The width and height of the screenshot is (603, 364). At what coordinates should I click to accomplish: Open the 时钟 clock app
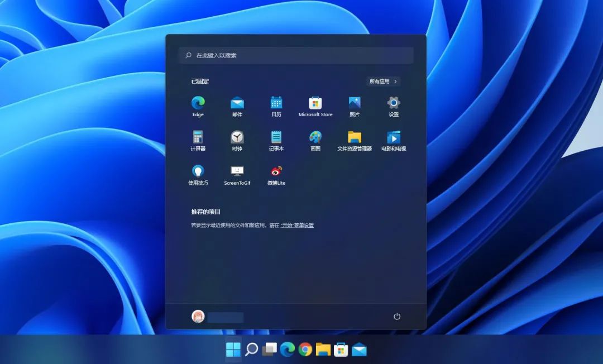point(237,141)
